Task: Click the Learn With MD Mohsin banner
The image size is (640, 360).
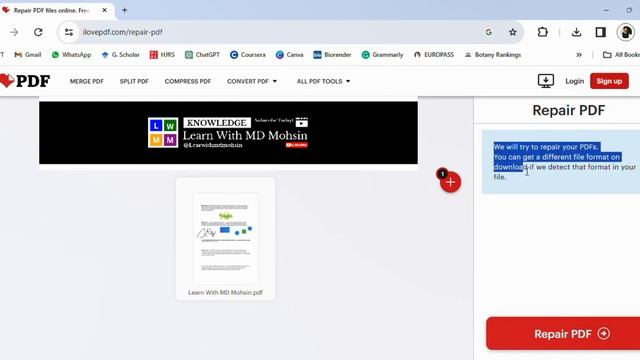Action: [228, 133]
